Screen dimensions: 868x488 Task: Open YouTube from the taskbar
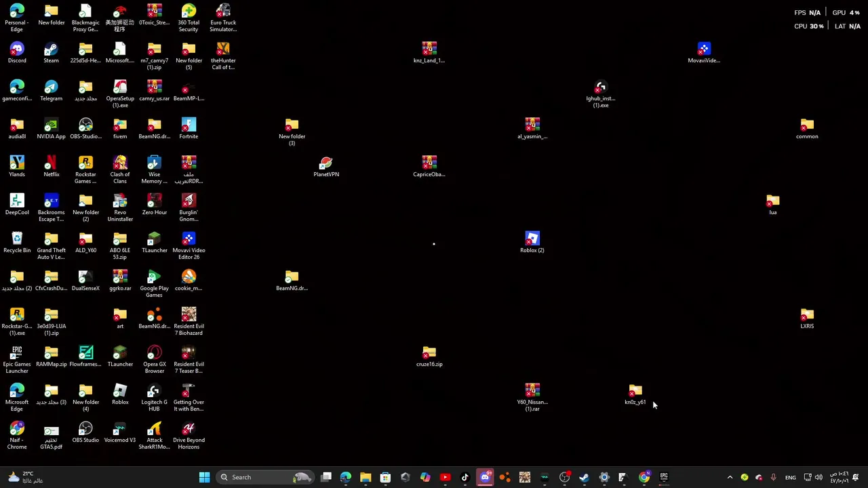[445, 477]
